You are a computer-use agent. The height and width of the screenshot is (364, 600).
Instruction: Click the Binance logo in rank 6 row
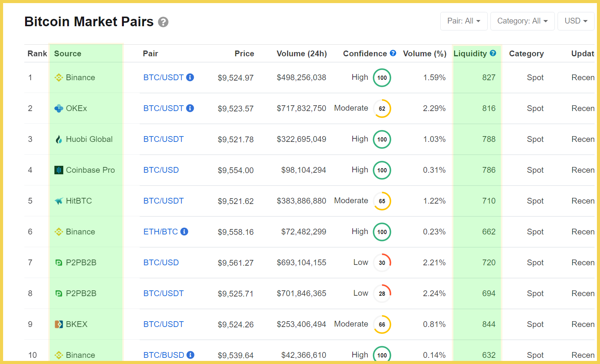(59, 232)
